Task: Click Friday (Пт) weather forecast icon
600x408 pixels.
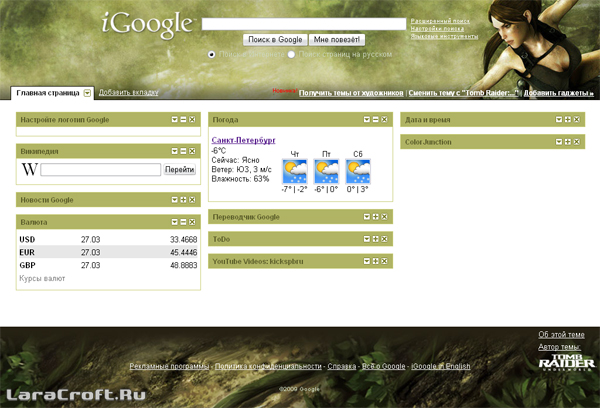Action: (x=326, y=171)
